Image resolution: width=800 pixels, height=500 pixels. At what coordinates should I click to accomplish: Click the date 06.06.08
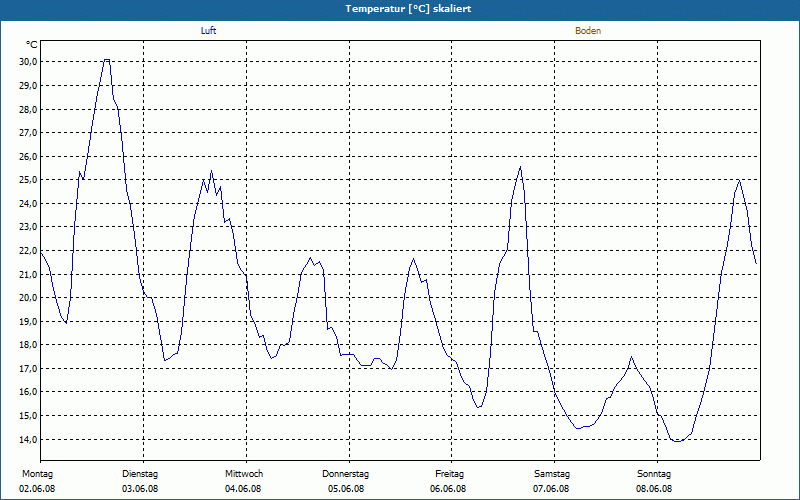pos(448,489)
